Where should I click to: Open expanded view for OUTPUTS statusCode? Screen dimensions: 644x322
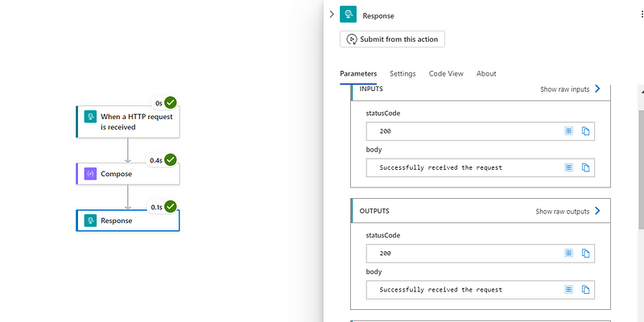point(569,253)
